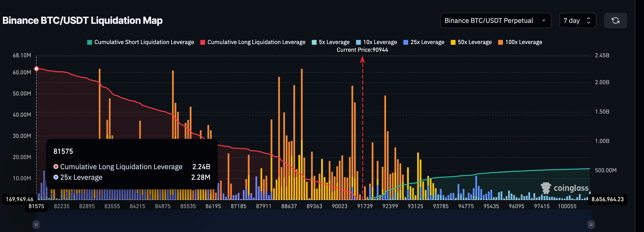Click the right handle of the bottom range slider
Image resolution: width=644 pixels, height=232 pixels.
(591, 225)
